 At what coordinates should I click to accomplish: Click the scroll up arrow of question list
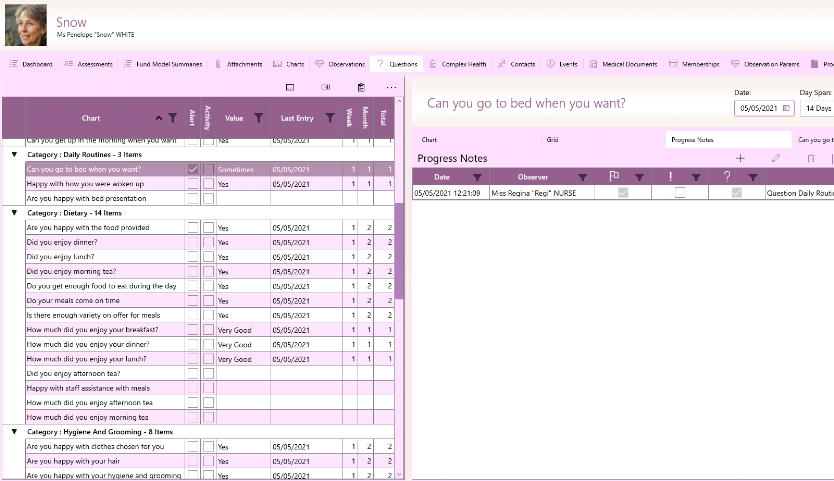[x=399, y=101]
